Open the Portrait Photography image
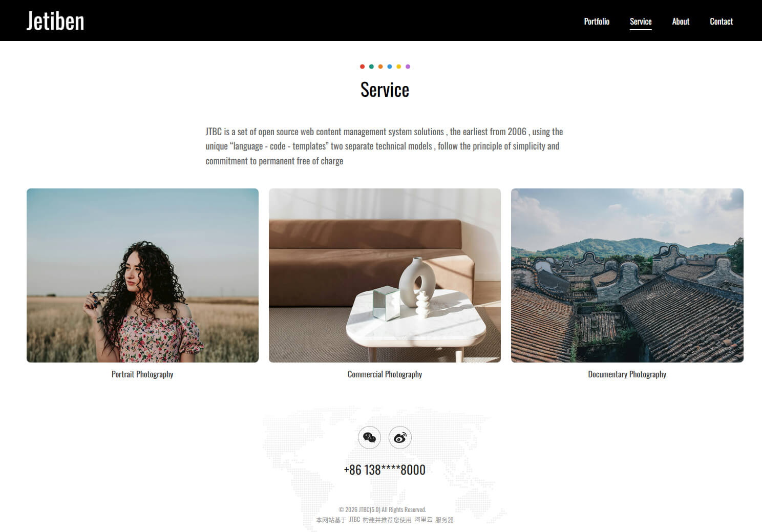The height and width of the screenshot is (532, 762). [x=142, y=275]
